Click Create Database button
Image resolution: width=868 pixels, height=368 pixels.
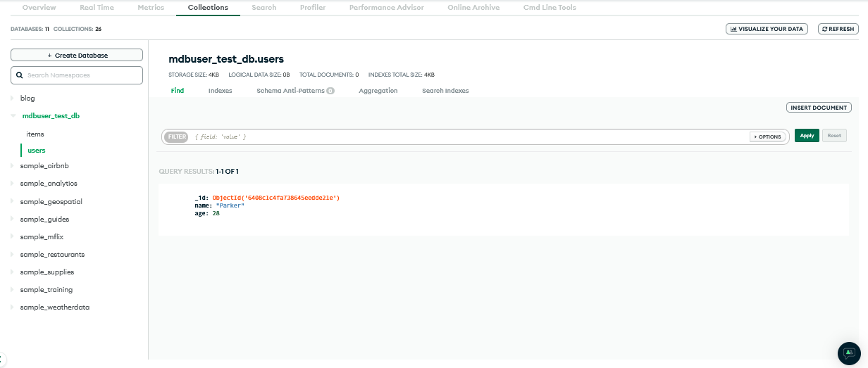coord(77,55)
